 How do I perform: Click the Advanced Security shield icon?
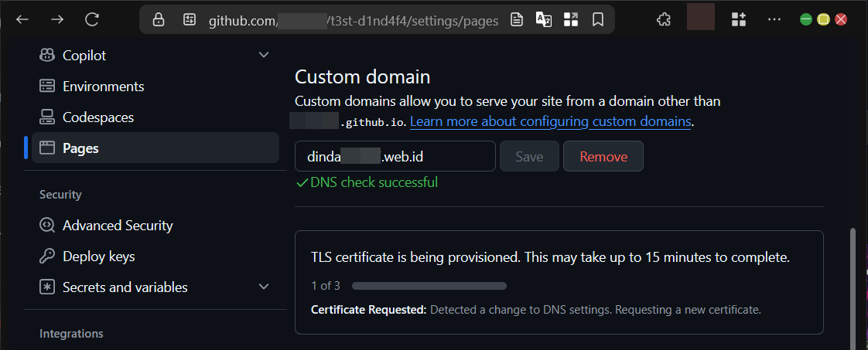coord(47,226)
